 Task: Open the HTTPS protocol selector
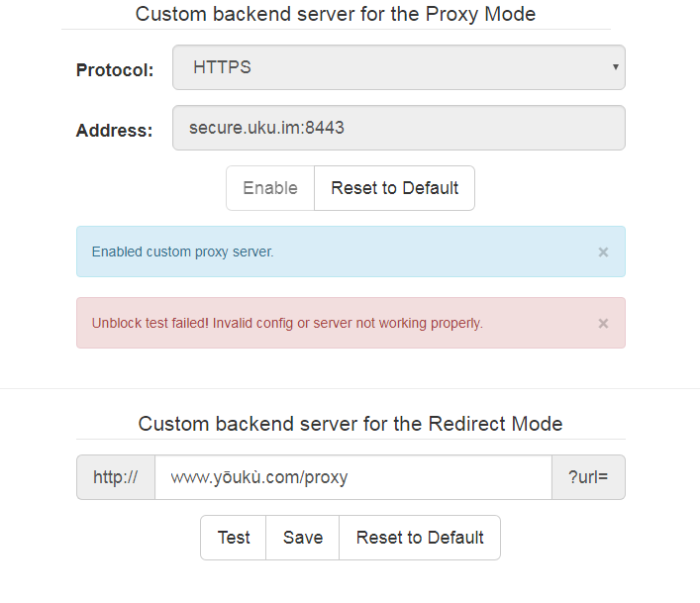point(399,67)
